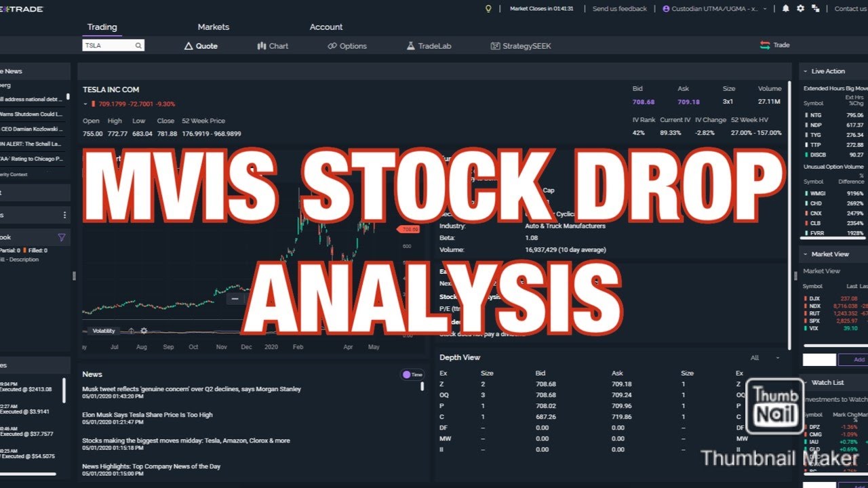This screenshot has height=488, width=868.
Task: Click the search magnifier in TSLA box
Action: click(x=138, y=46)
